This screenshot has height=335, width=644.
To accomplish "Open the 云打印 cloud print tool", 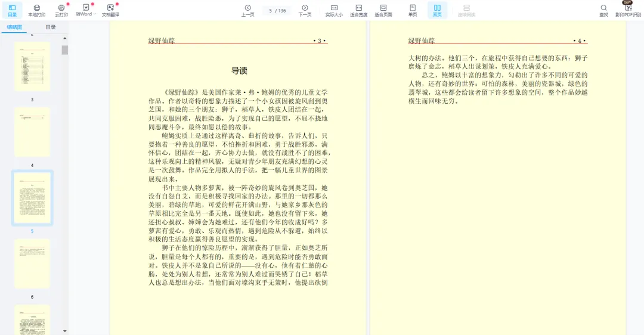I will click(61, 10).
